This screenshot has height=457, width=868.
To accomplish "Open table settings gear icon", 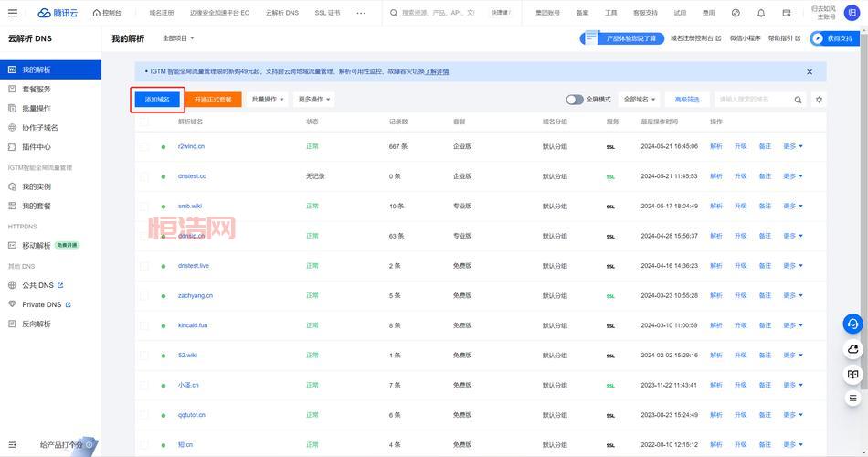I will point(819,100).
